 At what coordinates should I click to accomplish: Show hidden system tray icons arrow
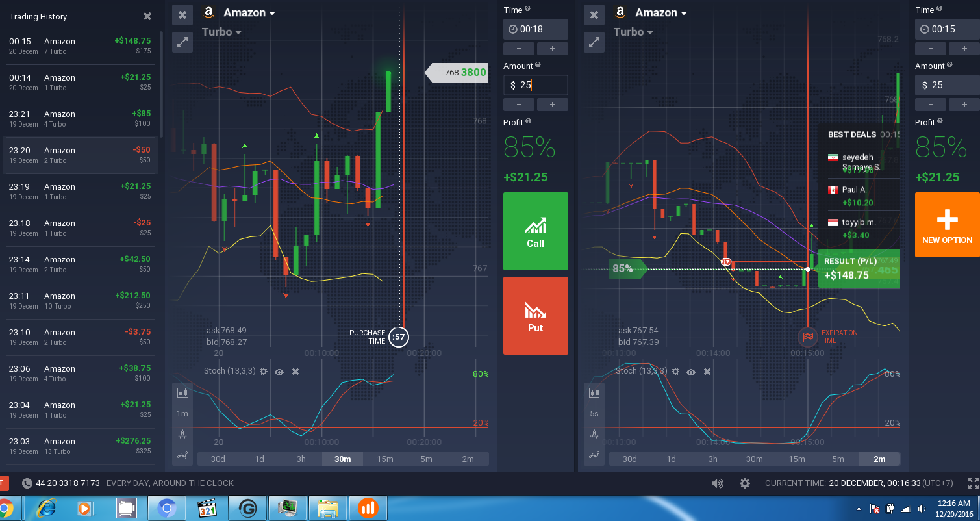coord(859,509)
